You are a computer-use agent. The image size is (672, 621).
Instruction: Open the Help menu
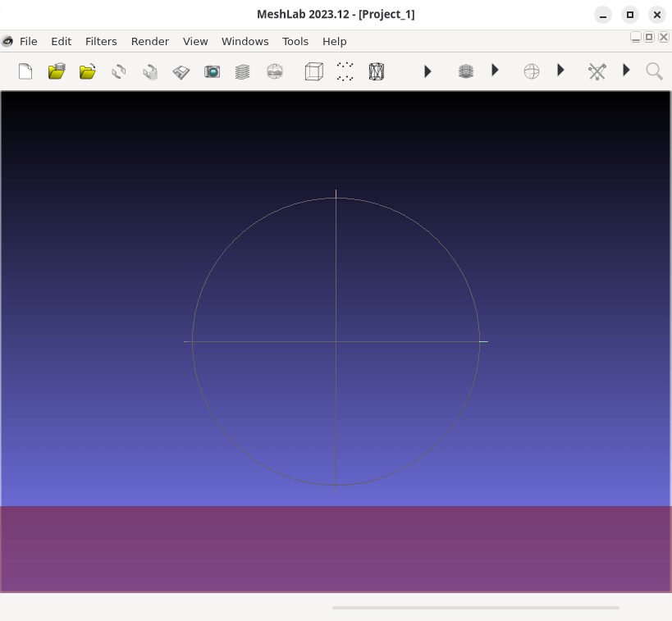tap(335, 41)
